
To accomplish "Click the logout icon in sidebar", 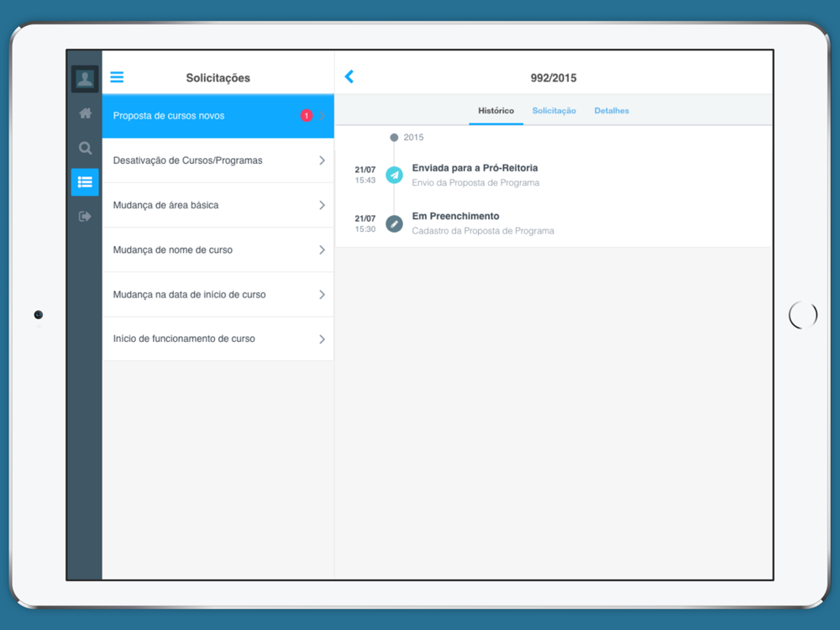I will [85, 217].
